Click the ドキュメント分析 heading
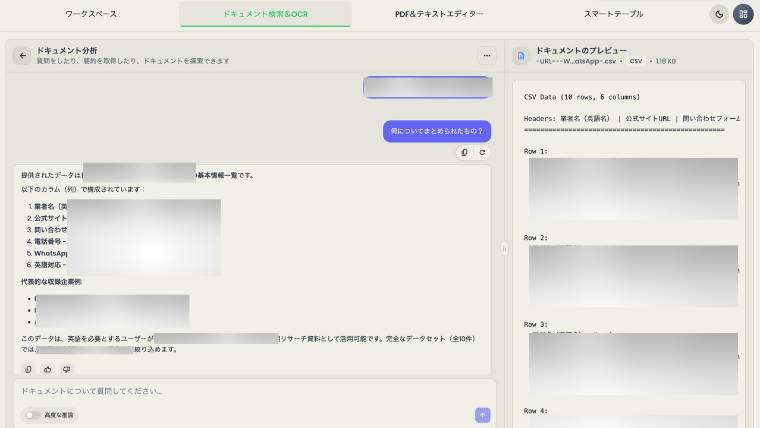 [67, 50]
